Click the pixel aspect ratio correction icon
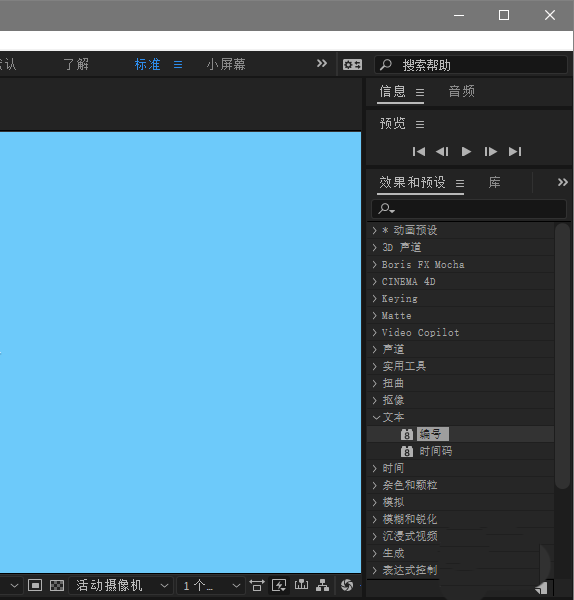The height and width of the screenshot is (600, 574). point(257,585)
